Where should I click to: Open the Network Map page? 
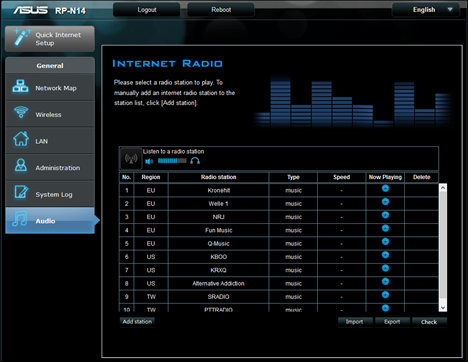50,88
